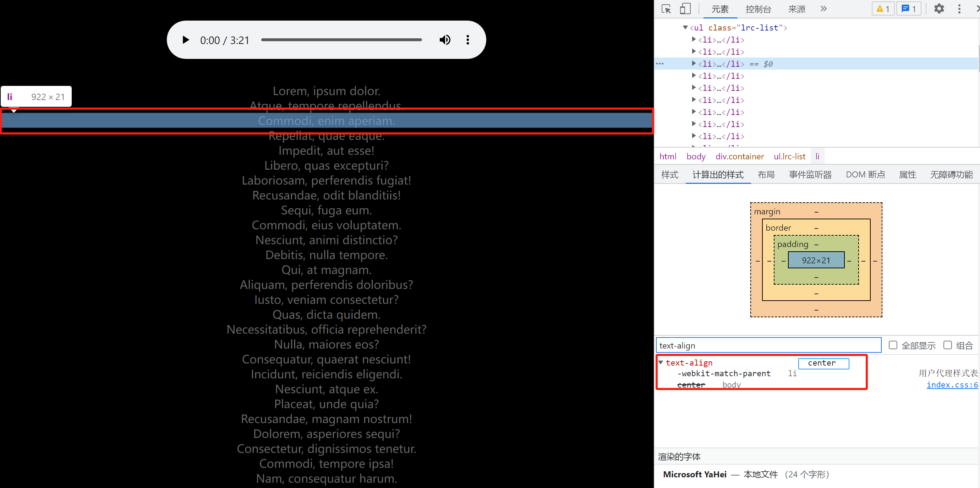Collapse the ul lrc-list node
Image resolution: width=980 pixels, height=488 pixels.
pyautogui.click(x=685, y=27)
